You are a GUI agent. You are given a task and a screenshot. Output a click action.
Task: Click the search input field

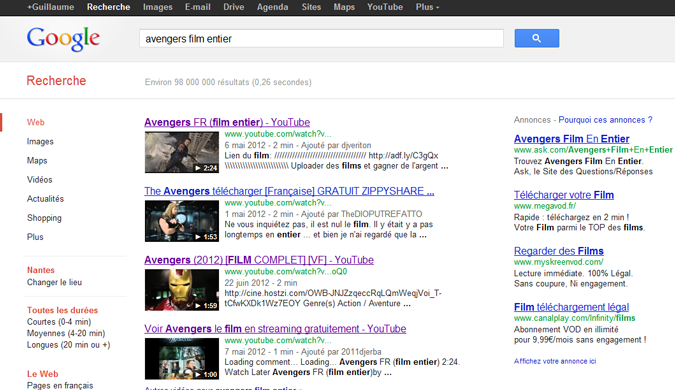pos(321,38)
